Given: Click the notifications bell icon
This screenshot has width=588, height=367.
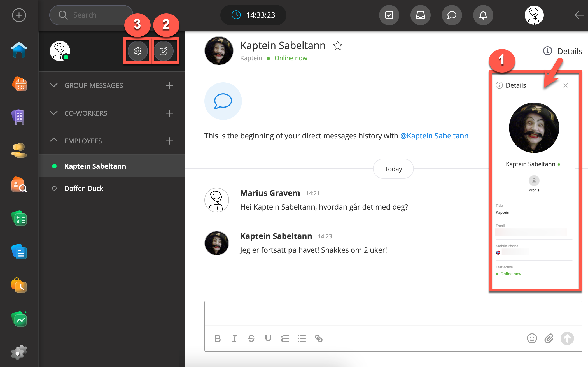Looking at the screenshot, I should pyautogui.click(x=483, y=15).
